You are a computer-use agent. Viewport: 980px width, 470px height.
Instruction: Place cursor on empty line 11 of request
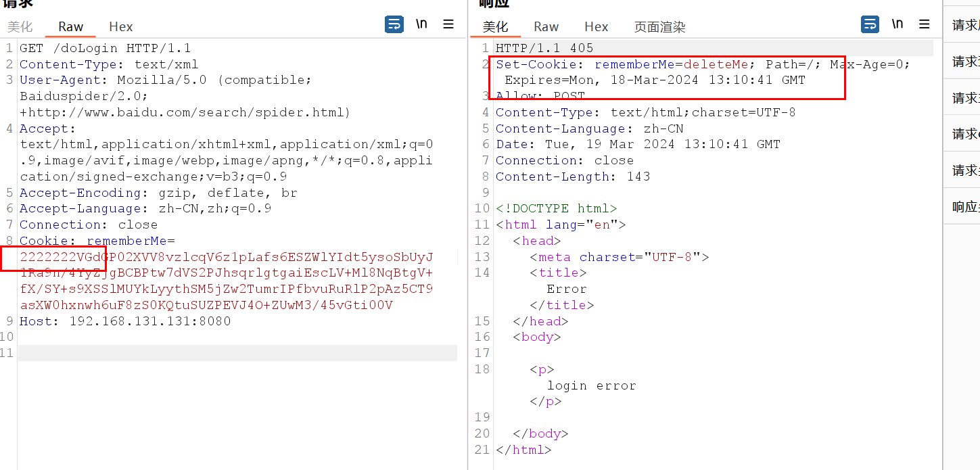tap(237, 353)
